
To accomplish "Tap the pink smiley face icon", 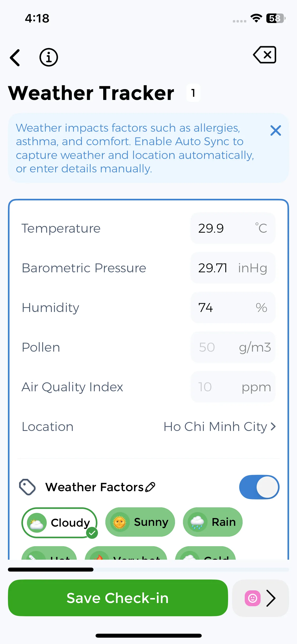I will coord(253,598).
